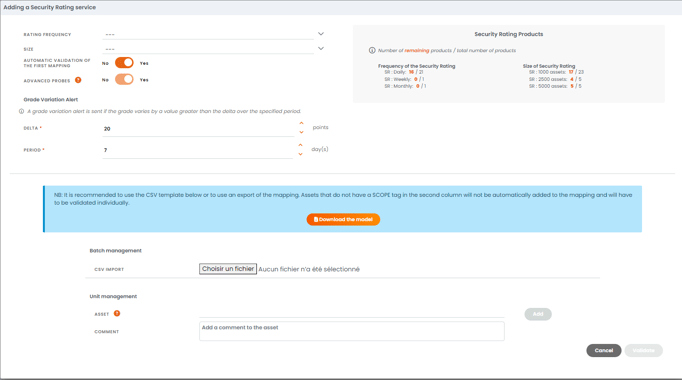Increase the Period value with up arrow
The image size is (682, 380).
(300, 145)
